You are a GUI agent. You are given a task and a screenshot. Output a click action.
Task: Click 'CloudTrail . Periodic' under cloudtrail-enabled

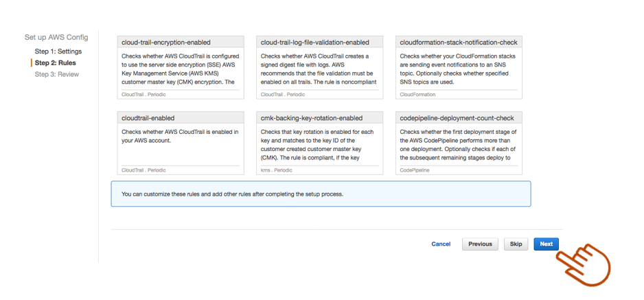pos(143,170)
